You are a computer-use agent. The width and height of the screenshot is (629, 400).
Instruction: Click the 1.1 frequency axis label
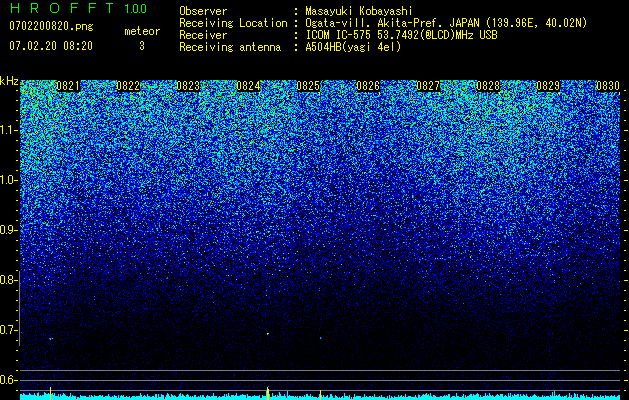click(x=8, y=130)
